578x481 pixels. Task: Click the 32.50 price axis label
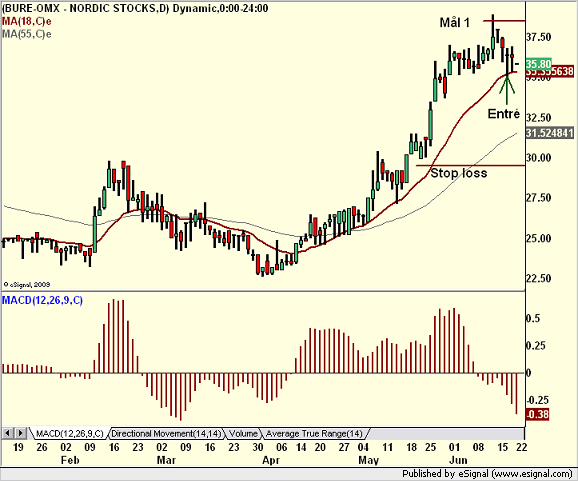pos(539,118)
